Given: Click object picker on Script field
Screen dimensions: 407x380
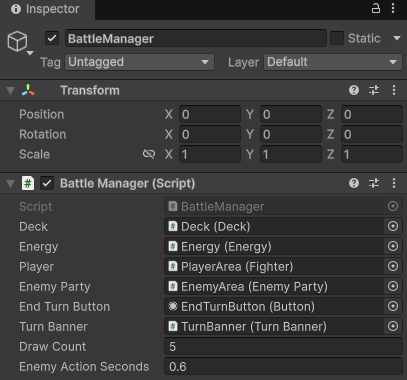Looking at the screenshot, I should click(x=393, y=206).
